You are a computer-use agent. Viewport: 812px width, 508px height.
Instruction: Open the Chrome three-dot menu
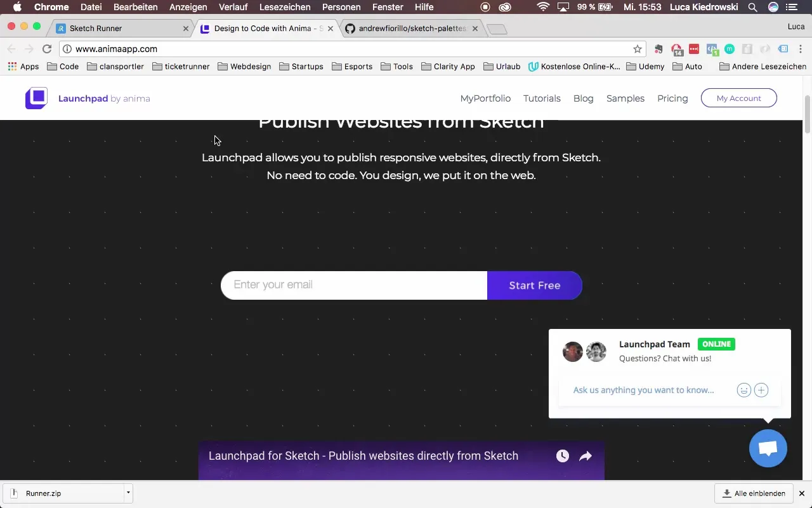pyautogui.click(x=801, y=49)
